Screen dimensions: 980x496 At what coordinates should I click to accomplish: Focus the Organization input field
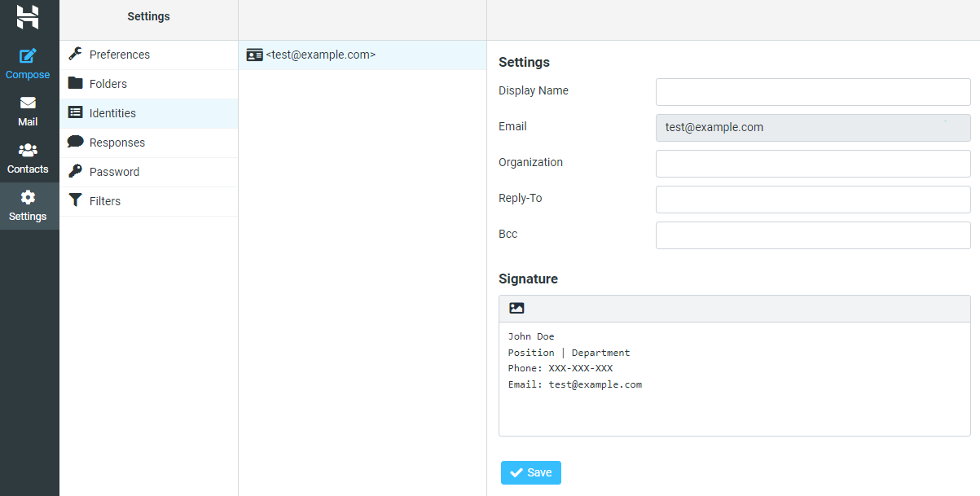813,164
